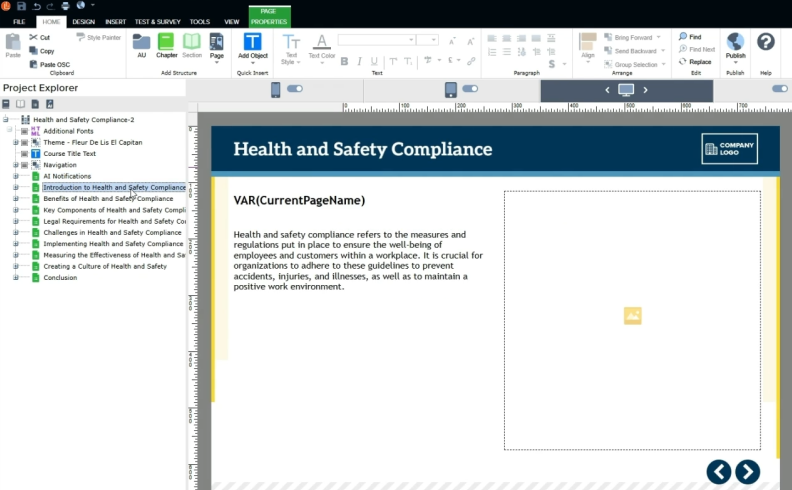792x490 pixels.
Task: Click the AU folder icon
Action: pos(141,45)
